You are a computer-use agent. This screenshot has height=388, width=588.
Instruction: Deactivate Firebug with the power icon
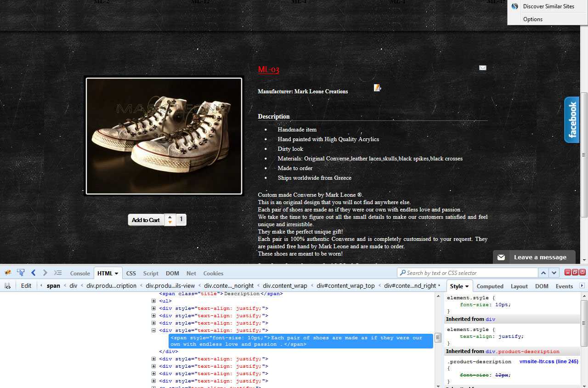coord(582,272)
